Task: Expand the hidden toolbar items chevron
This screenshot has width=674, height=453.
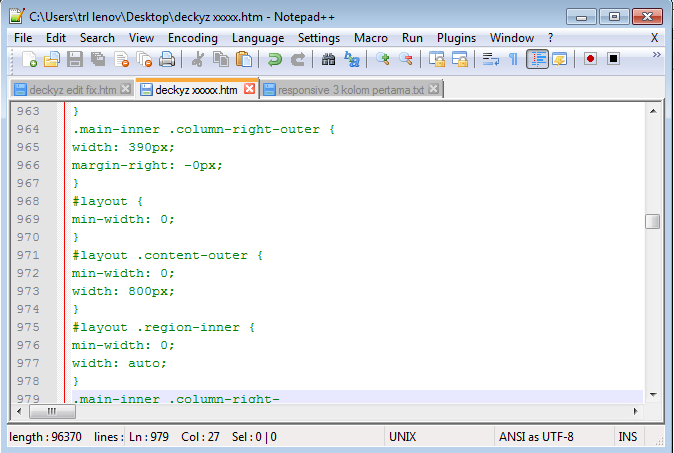Action: 656,55
